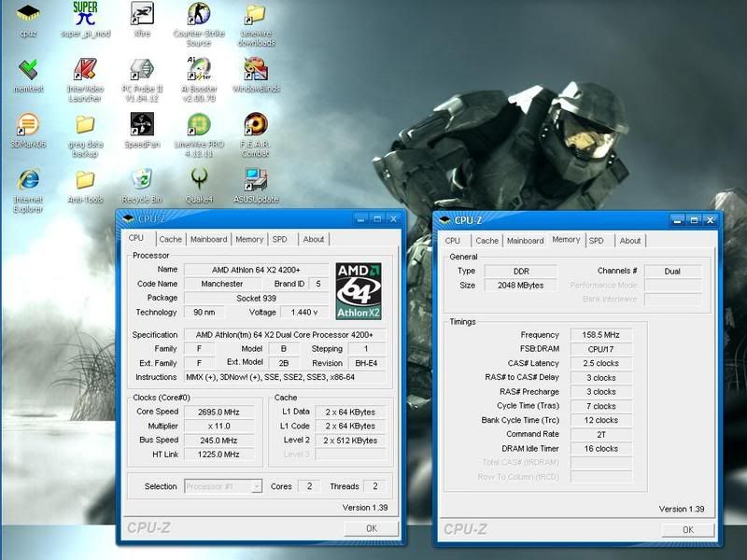Click the Technology value 90 nm
Screen dimensions: 747x560
(204, 313)
